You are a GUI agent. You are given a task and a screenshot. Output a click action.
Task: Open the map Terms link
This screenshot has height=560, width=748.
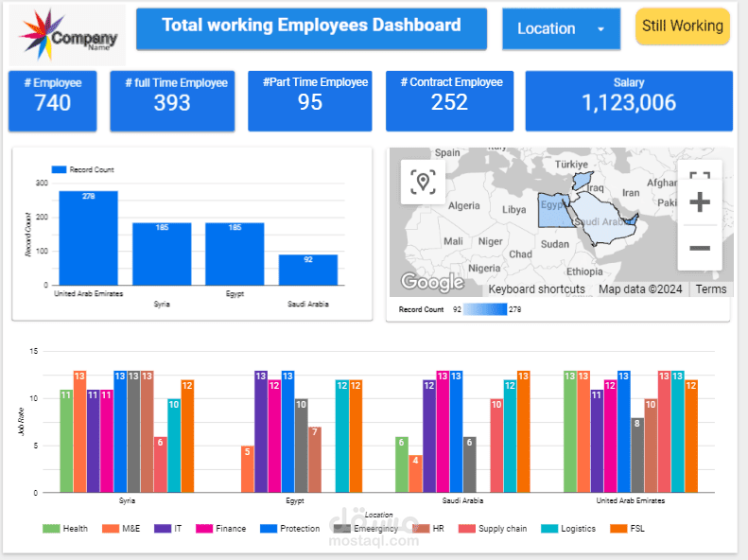point(710,289)
